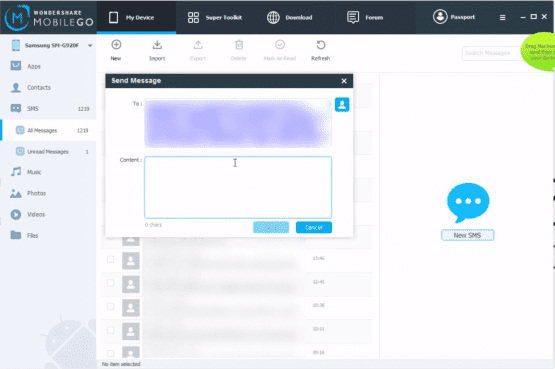The image size is (555, 369).
Task: Click avatar of the 12:45 message
Action: coord(131,284)
